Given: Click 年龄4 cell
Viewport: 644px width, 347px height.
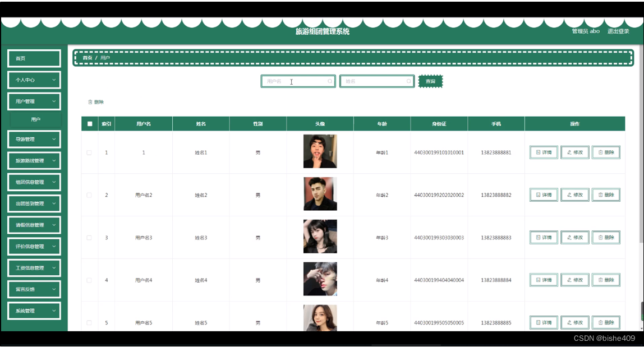Looking at the screenshot, I should coord(382,280).
